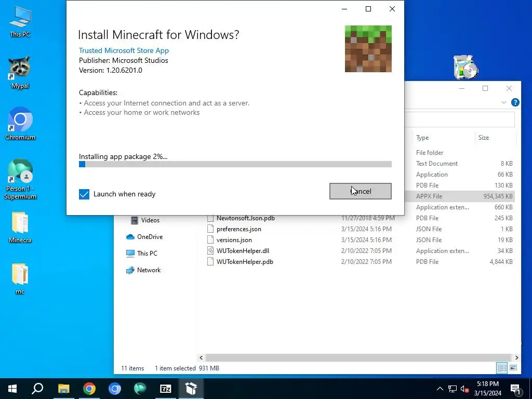Image resolution: width=532 pixels, height=399 pixels.
Task: Open the Chromium desktop shortcut
Action: (x=20, y=124)
